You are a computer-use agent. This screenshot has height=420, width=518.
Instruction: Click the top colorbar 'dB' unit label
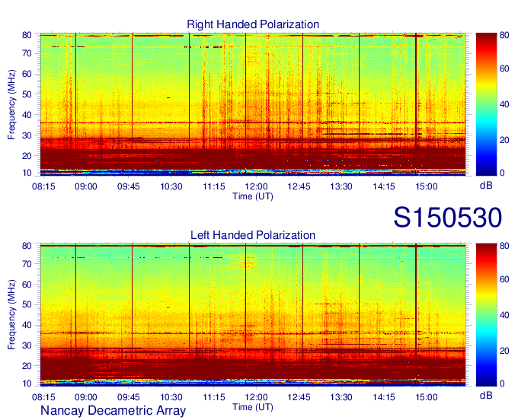pos(486,186)
